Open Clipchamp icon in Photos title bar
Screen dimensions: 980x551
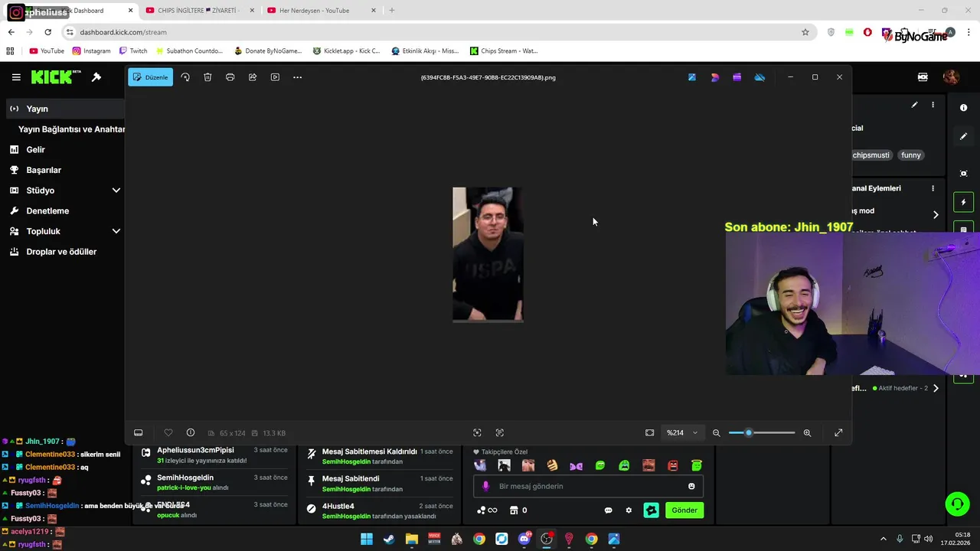tap(737, 77)
